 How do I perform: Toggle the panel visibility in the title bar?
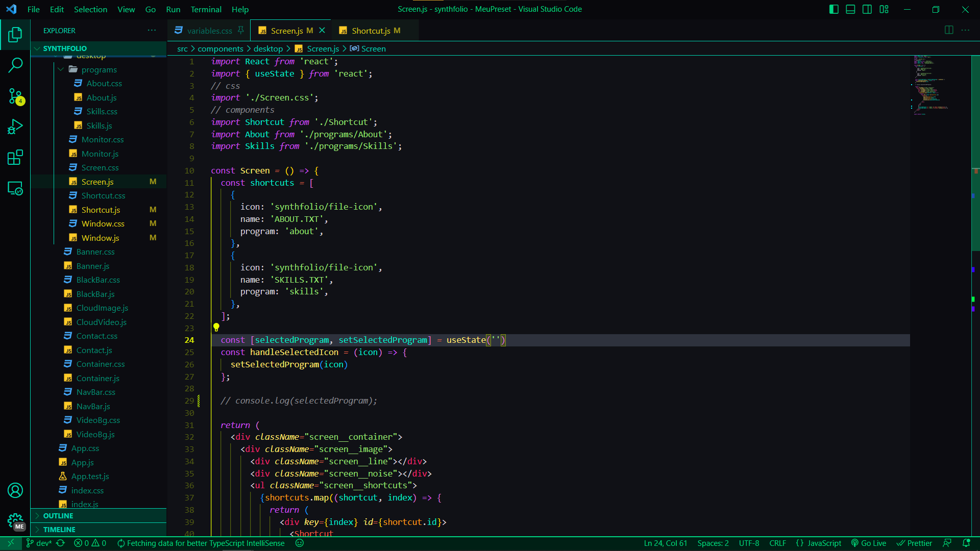[850, 9]
